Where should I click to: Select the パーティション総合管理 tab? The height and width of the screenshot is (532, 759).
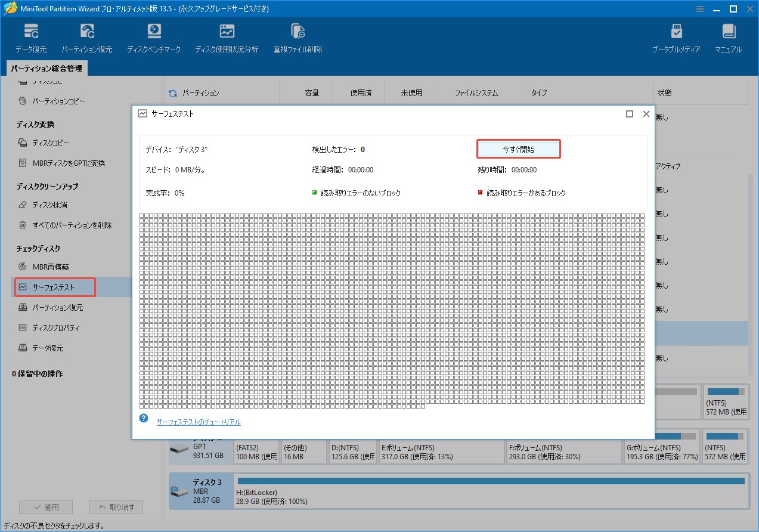pos(47,68)
